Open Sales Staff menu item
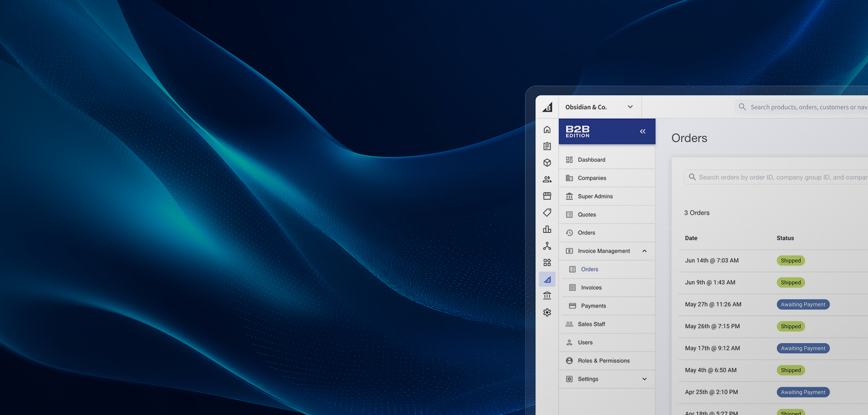Image resolution: width=868 pixels, height=415 pixels. tap(607, 324)
